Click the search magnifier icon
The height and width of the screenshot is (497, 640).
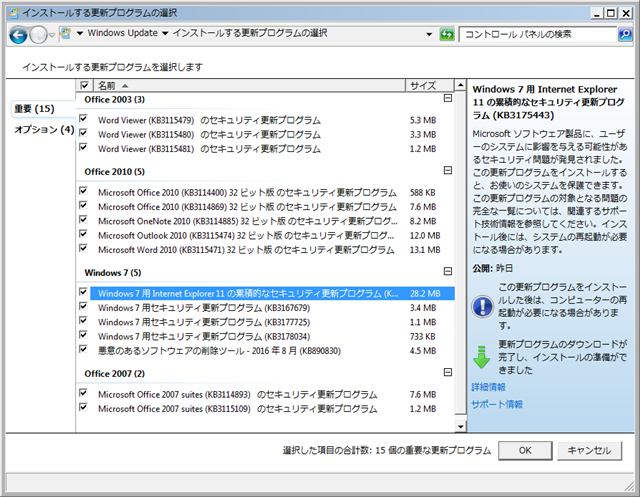625,34
